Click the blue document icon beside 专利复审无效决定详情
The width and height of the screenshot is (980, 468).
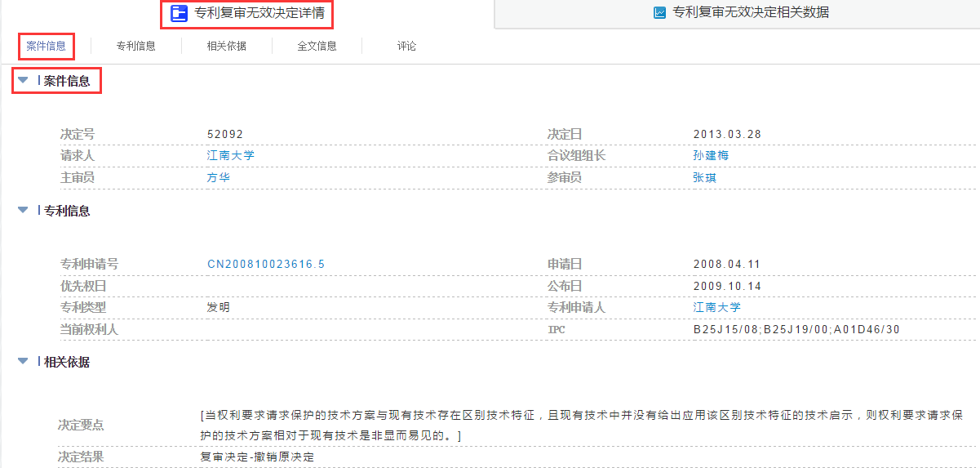point(179,13)
